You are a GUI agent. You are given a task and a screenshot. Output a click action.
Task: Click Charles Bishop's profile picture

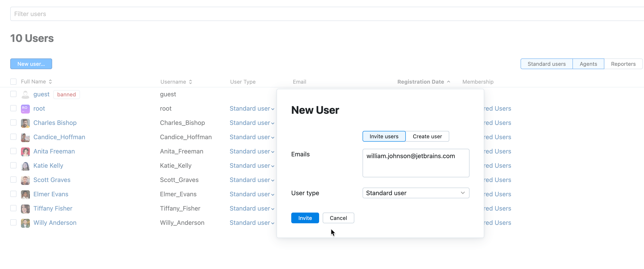point(25,123)
